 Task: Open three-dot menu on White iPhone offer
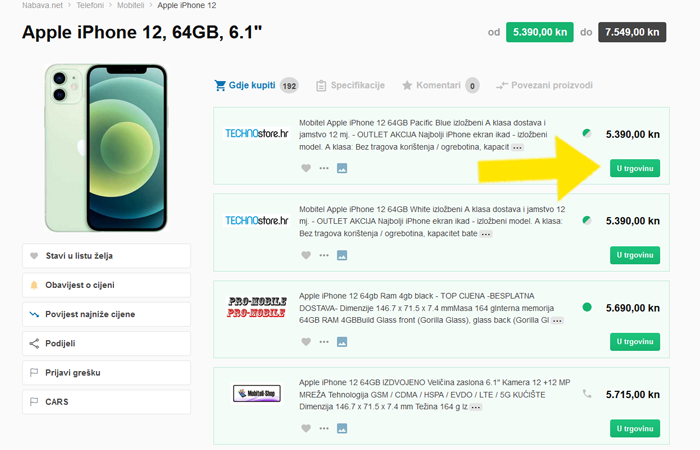(x=324, y=255)
